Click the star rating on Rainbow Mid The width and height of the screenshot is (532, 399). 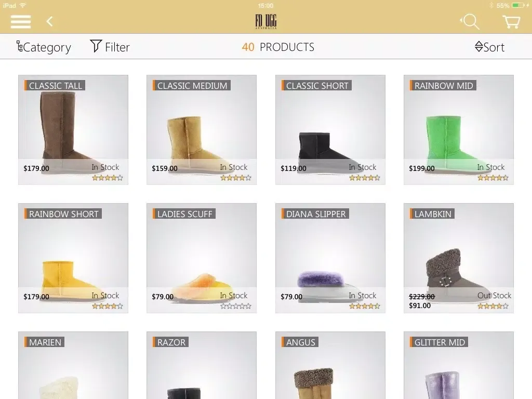click(x=493, y=178)
